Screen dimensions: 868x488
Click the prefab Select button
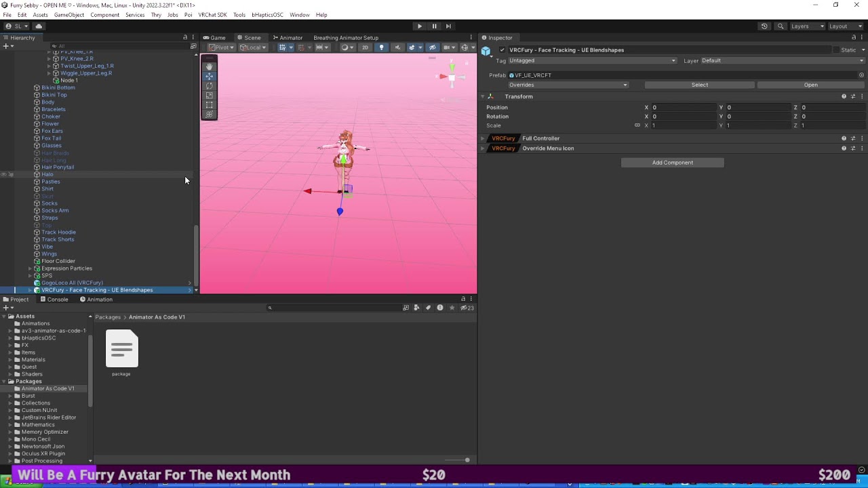pyautogui.click(x=700, y=85)
